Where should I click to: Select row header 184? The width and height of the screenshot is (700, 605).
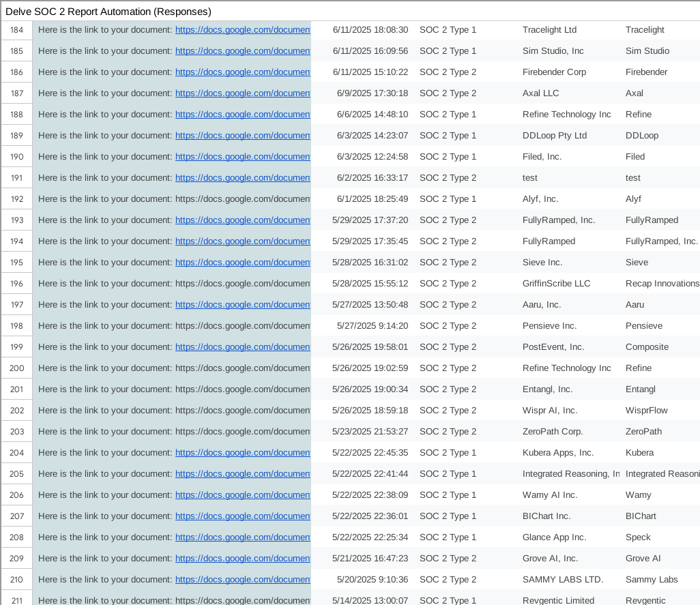16,30
